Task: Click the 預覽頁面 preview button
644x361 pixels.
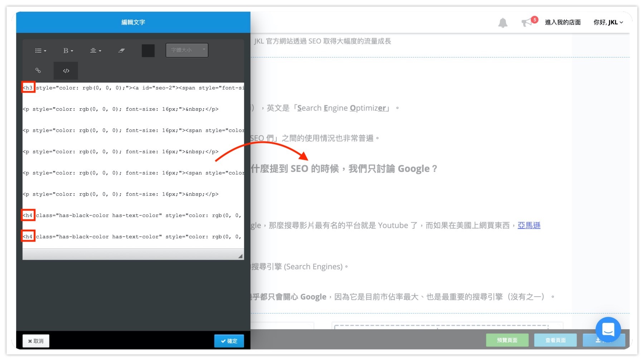Action: point(507,340)
